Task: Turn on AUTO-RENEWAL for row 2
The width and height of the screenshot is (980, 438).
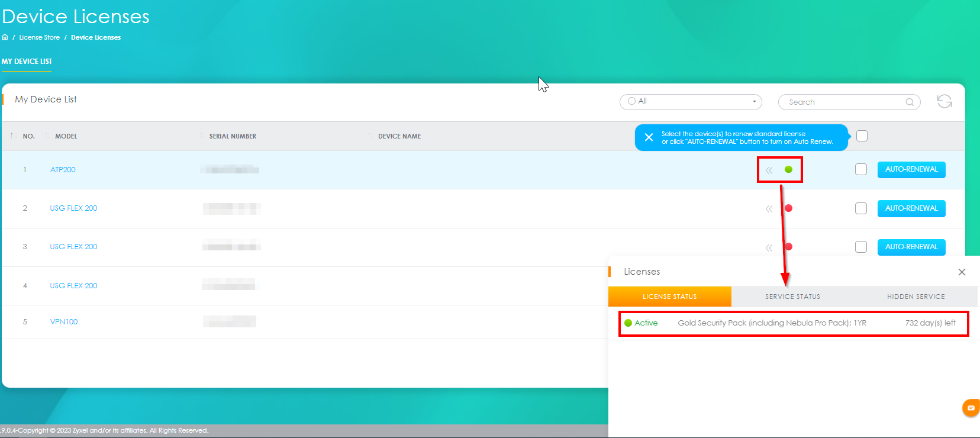Action: (911, 208)
